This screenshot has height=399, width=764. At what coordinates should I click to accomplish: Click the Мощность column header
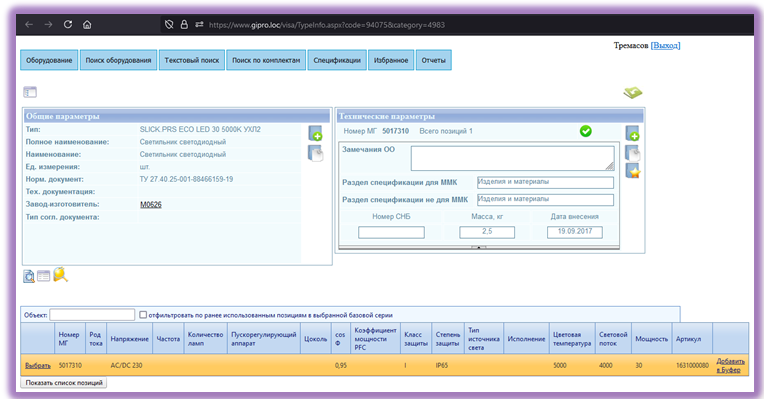pyautogui.click(x=651, y=339)
